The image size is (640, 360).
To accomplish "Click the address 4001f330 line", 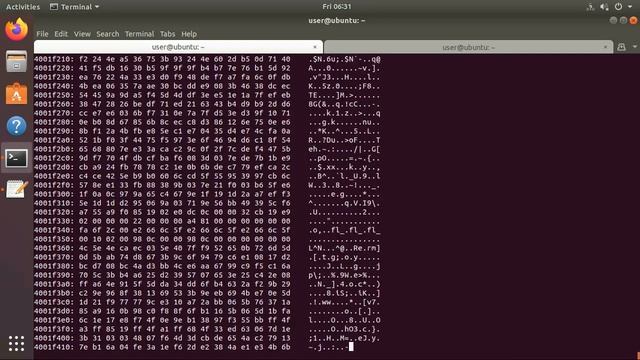I will pyautogui.click(x=207, y=221).
